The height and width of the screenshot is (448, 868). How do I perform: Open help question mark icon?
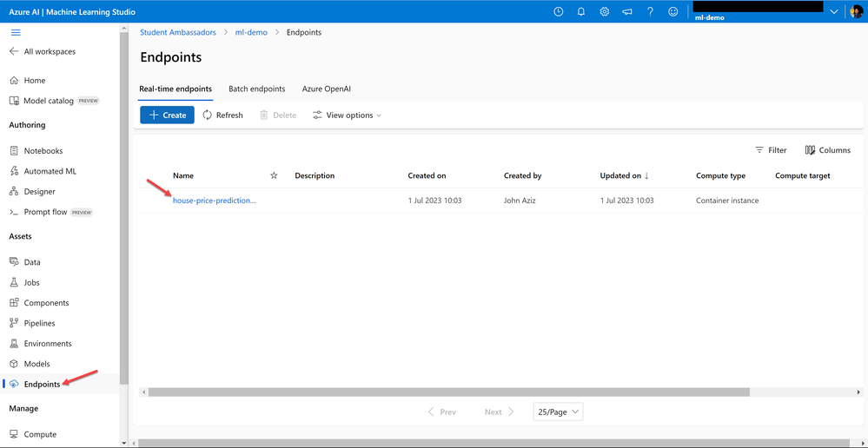651,11
